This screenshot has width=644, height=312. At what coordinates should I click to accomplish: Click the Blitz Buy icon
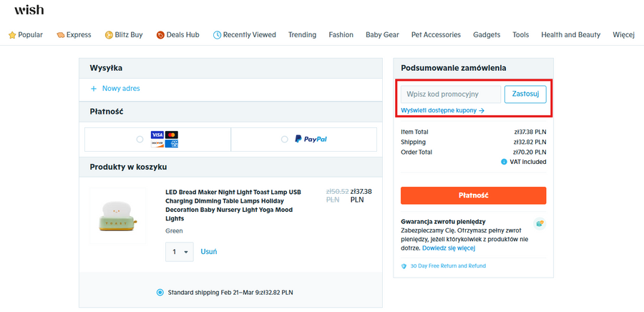[x=109, y=34]
